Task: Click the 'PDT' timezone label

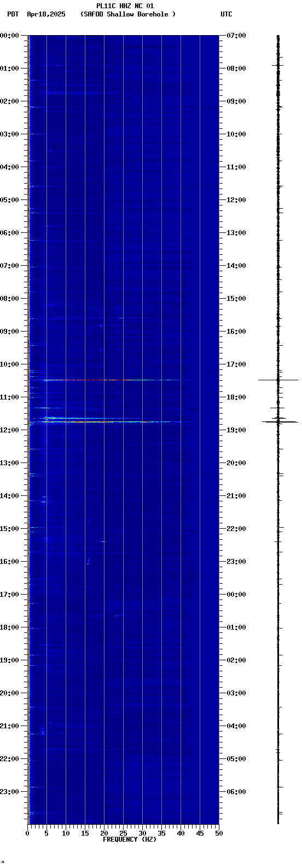Action: 13,14
